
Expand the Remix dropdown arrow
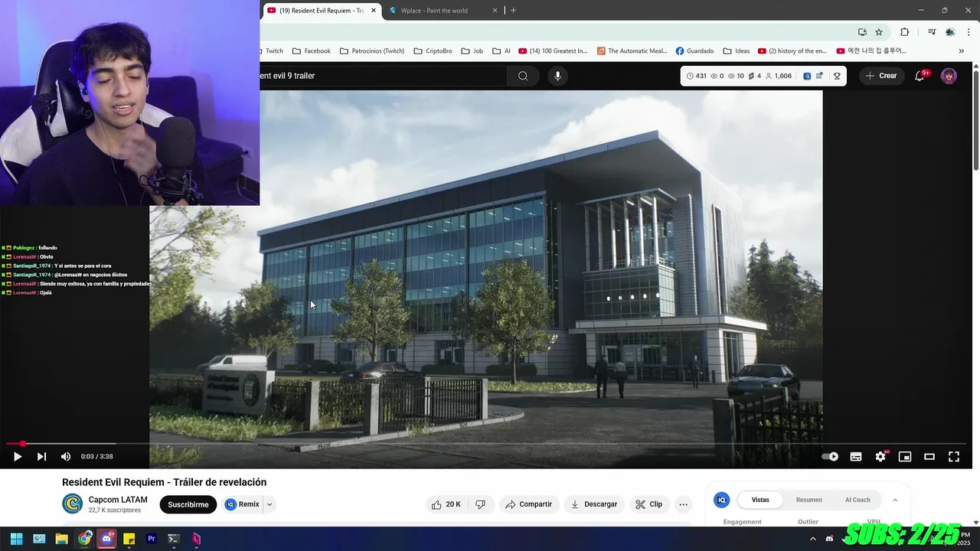click(x=269, y=504)
